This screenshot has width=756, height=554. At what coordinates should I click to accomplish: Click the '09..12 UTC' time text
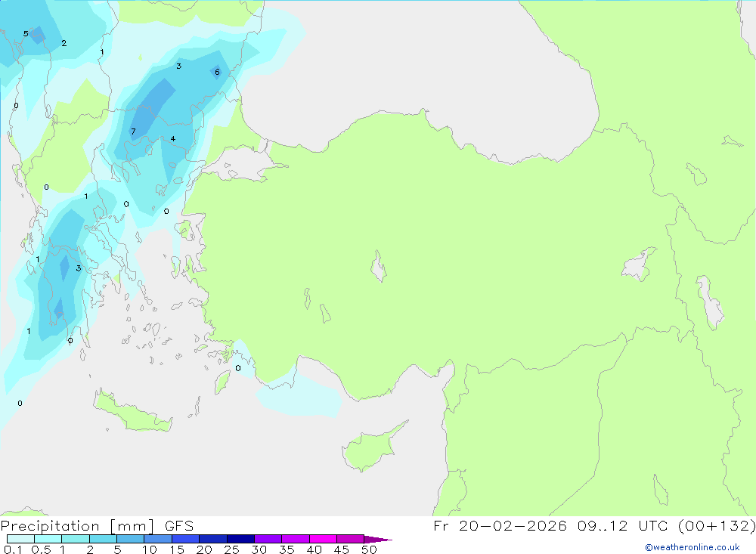[x=622, y=526]
